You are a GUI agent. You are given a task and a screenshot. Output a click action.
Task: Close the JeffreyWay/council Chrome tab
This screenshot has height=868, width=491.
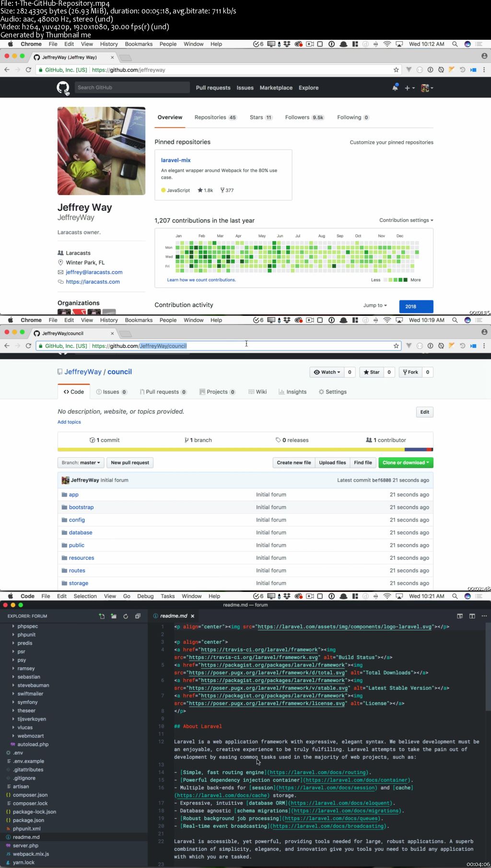point(112,334)
